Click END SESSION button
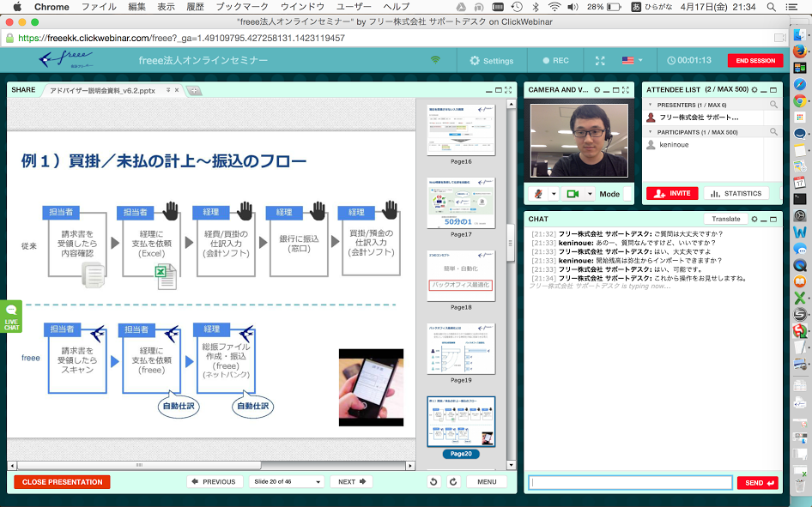This screenshot has width=812, height=507. pos(755,61)
